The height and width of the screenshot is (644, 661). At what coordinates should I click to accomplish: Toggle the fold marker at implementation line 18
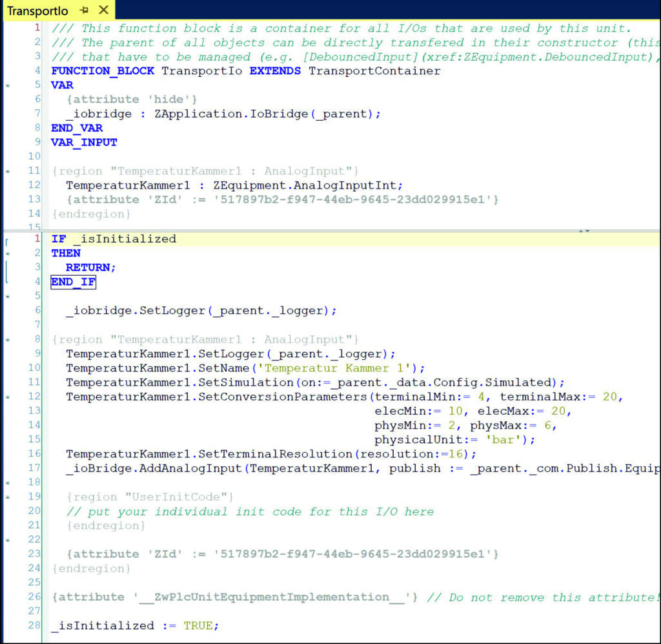[8, 483]
